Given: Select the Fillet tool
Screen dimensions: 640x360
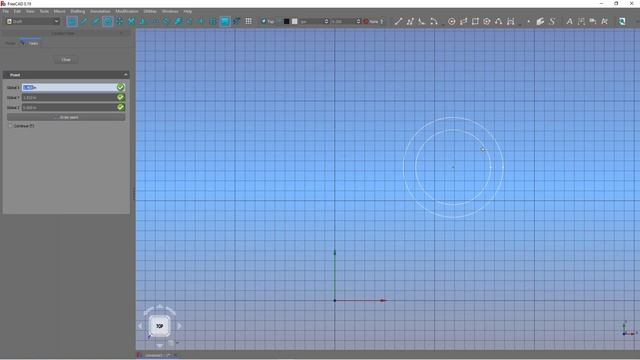Looking at the screenshot, I should tap(421, 21).
